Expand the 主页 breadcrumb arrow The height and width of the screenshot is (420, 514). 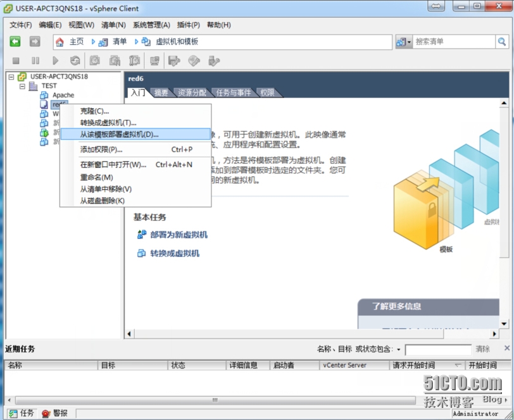[93, 42]
